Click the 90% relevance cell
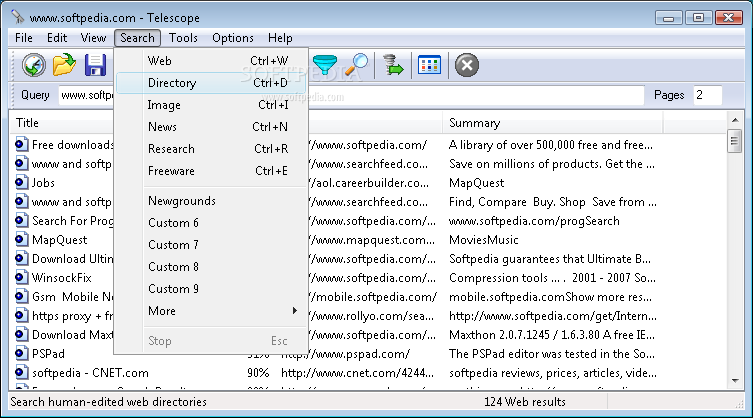 coord(258,373)
